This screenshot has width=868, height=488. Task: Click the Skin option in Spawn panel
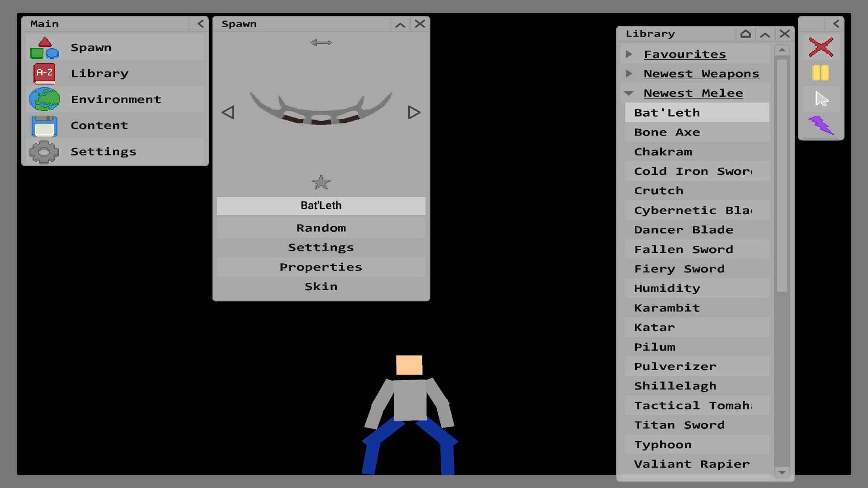point(321,286)
